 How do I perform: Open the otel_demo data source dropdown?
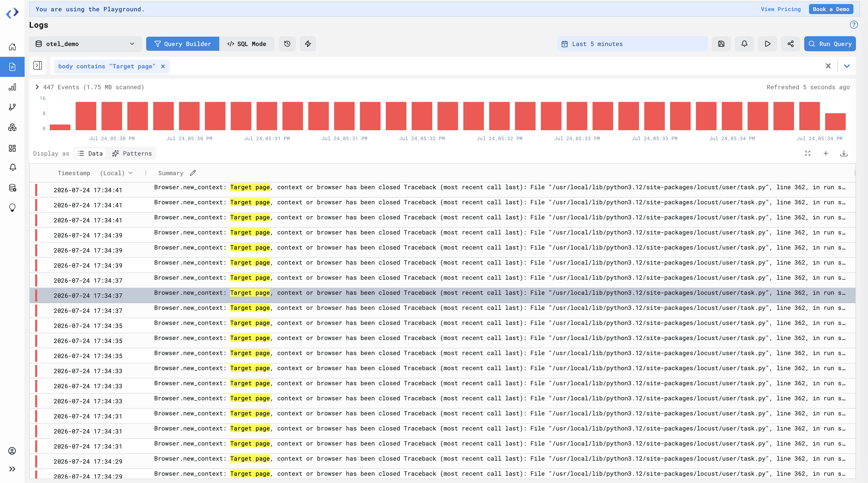tap(85, 44)
